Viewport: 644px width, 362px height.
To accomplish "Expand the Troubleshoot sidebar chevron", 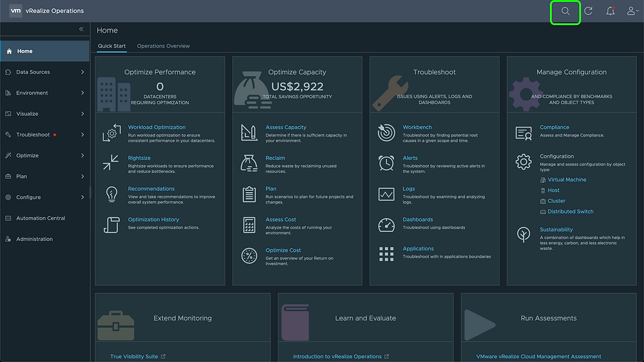I will [x=82, y=135].
